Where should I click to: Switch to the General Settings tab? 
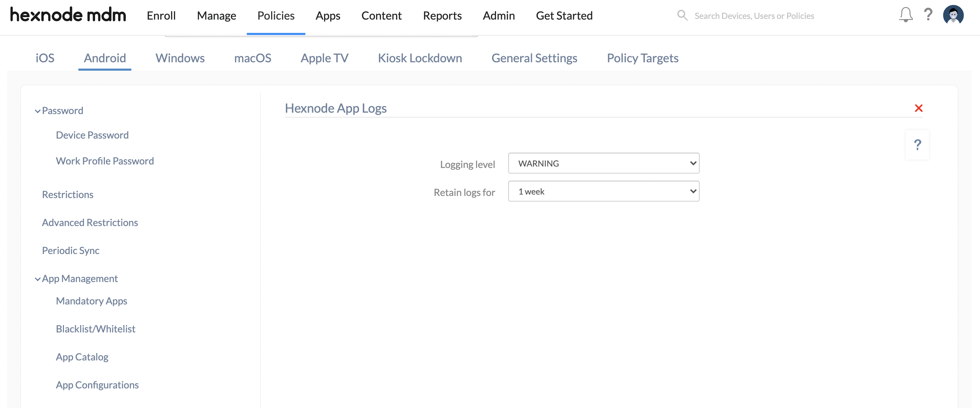(x=534, y=58)
